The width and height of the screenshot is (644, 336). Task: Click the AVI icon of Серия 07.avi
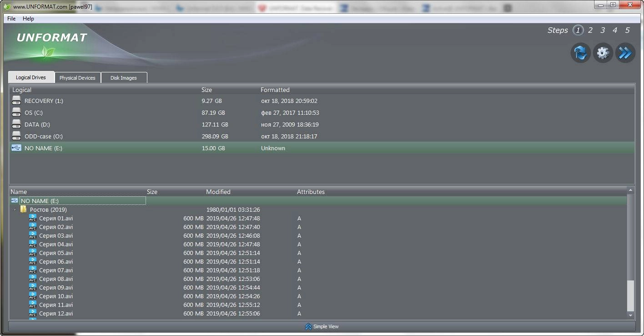[33, 270]
